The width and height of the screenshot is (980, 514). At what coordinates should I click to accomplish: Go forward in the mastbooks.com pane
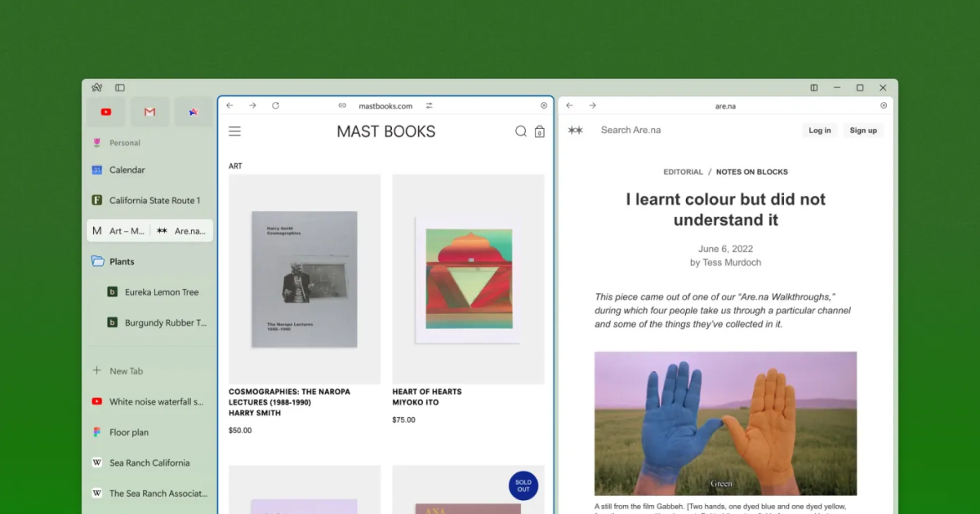[x=252, y=105]
